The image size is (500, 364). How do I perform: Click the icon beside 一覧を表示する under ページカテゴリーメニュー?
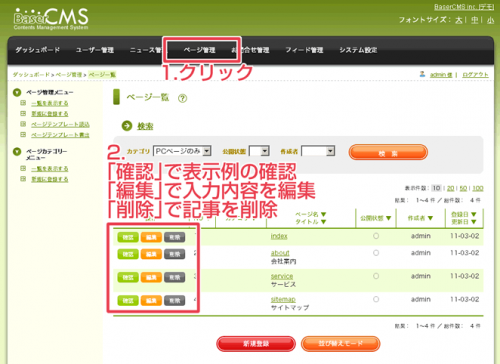click(x=23, y=168)
